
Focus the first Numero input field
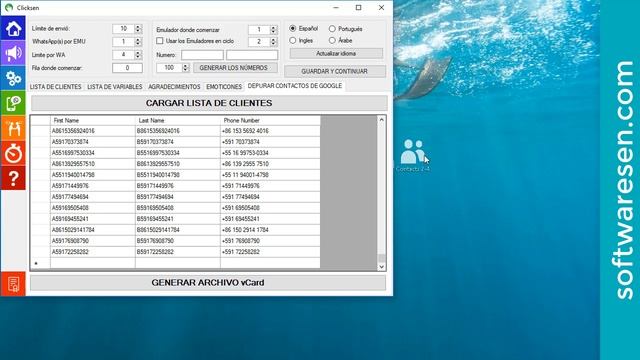coord(202,55)
